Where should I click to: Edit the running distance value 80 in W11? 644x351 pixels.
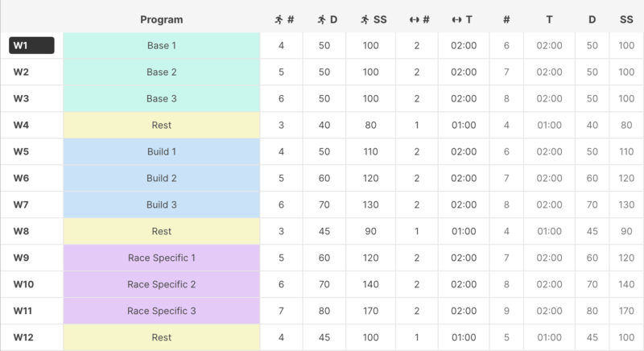click(x=324, y=311)
